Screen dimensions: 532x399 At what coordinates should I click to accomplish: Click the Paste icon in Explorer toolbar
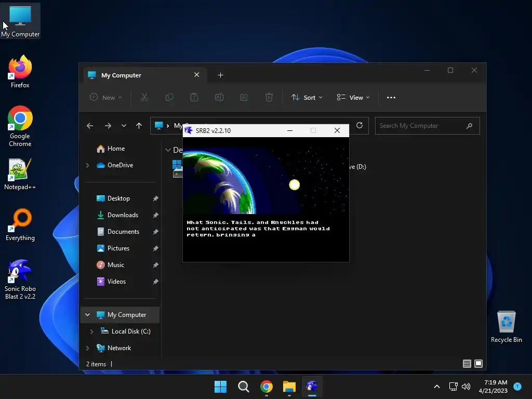tap(194, 97)
